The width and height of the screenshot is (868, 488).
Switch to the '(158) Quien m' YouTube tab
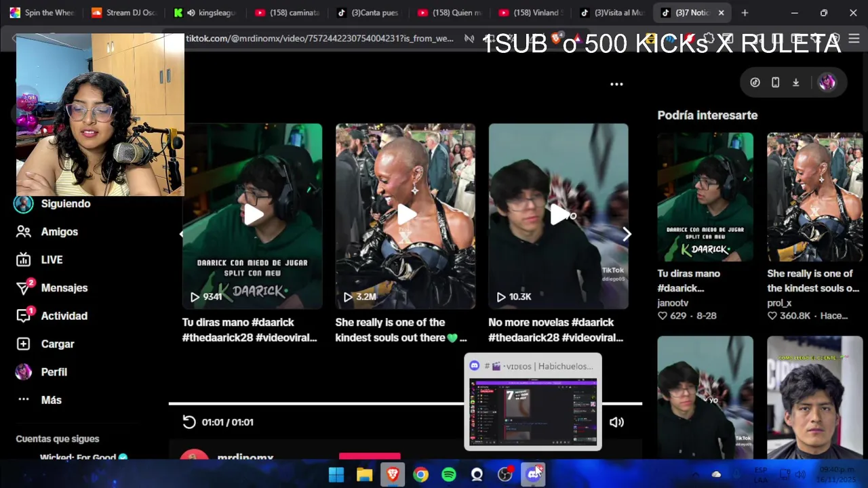coord(449,13)
